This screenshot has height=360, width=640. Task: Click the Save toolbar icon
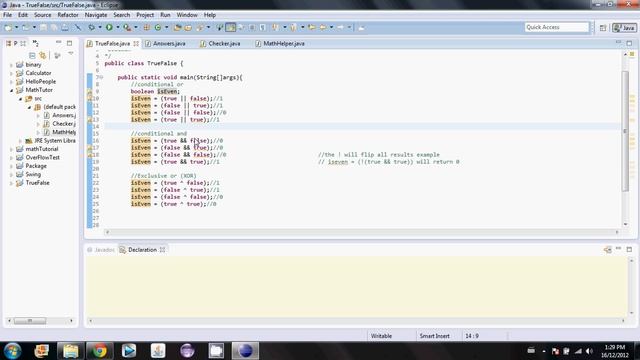pyautogui.click(x=43, y=27)
